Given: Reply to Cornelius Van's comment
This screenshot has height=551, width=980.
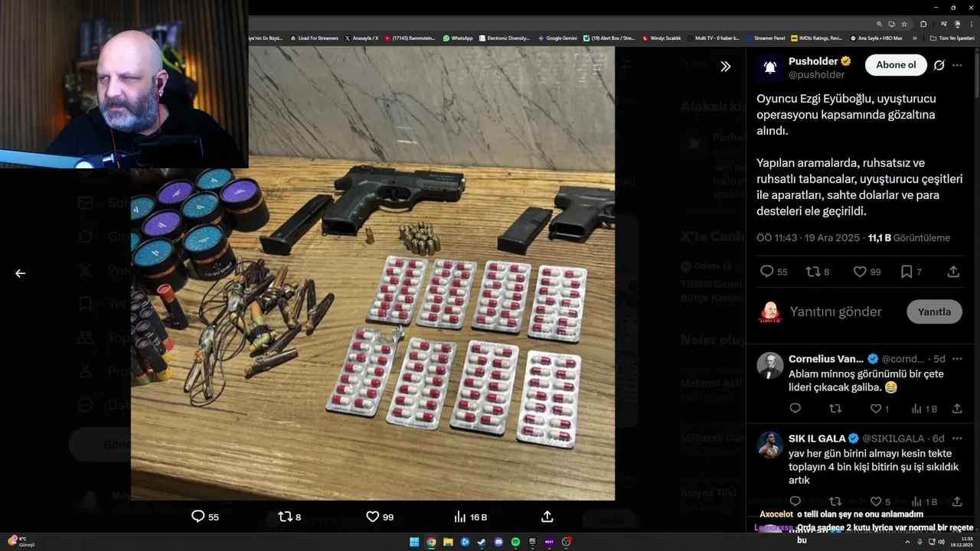Looking at the screenshot, I should [795, 409].
